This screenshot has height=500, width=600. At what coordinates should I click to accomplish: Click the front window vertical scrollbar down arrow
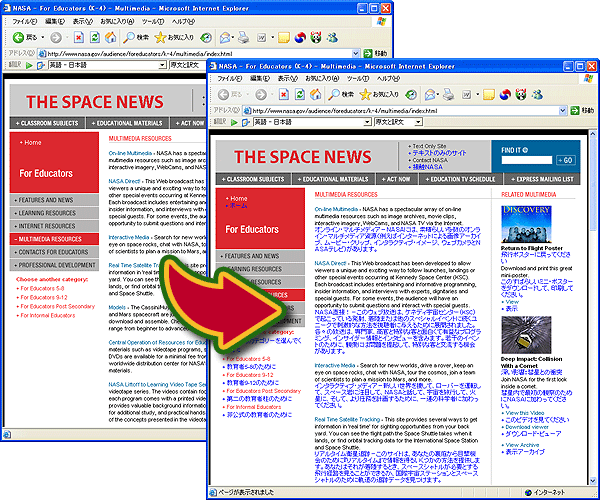592,480
